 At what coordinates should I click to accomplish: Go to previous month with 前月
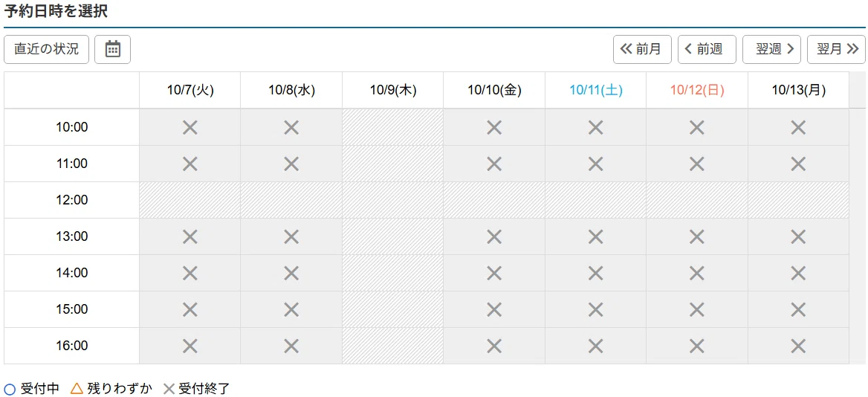click(x=642, y=49)
